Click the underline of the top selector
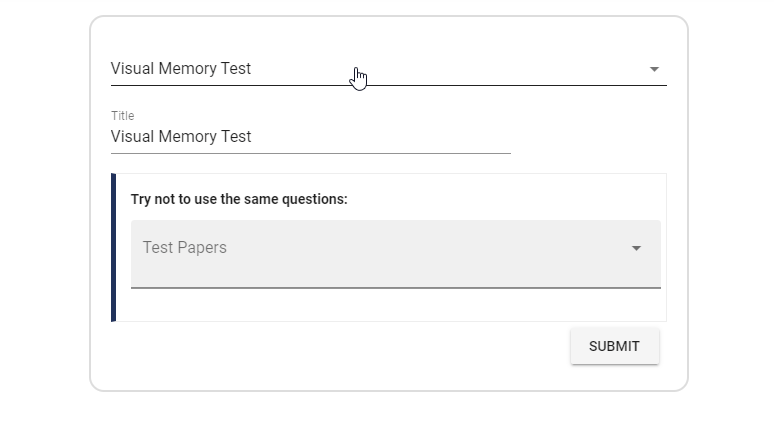774x433 pixels. click(x=388, y=86)
